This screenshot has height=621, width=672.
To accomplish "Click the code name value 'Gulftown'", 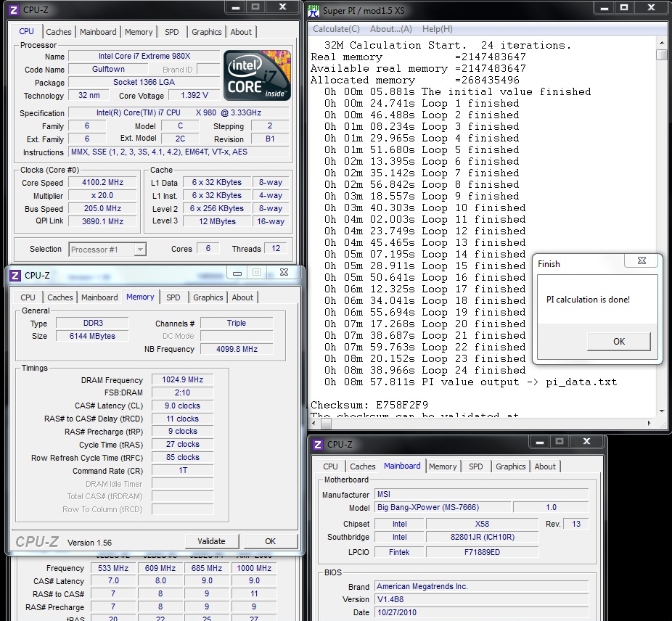I will pyautogui.click(x=108, y=69).
